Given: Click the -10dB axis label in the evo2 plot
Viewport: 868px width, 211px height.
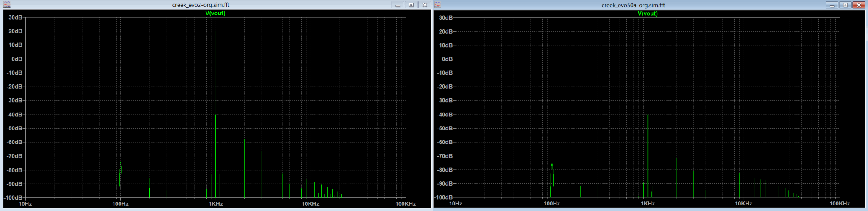Looking at the screenshot, I should click(15, 73).
